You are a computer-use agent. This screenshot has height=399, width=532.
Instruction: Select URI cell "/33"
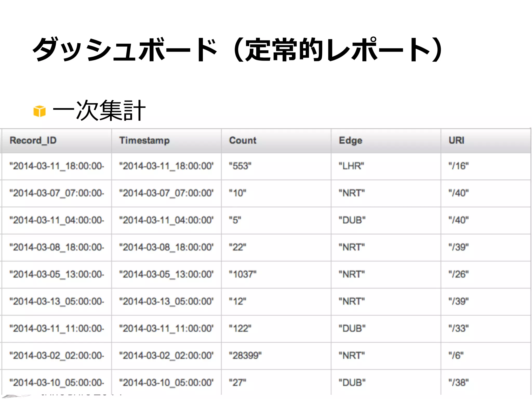pyautogui.click(x=486, y=329)
